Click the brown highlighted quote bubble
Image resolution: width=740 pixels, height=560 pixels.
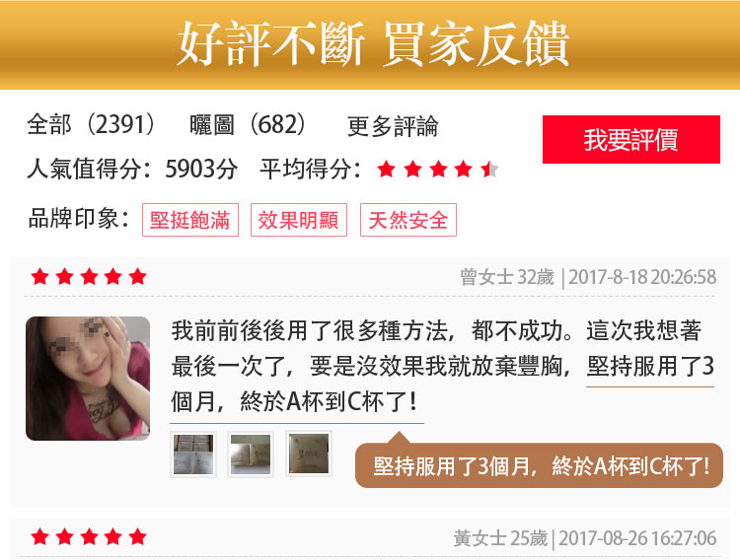click(539, 465)
